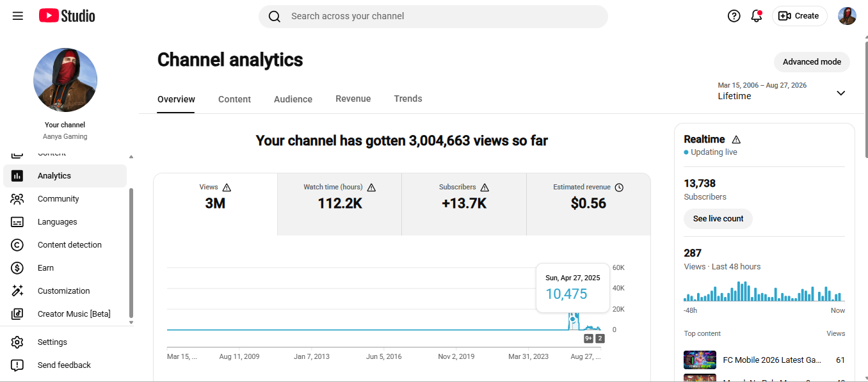Click the 10,475 tooltip value
The width and height of the screenshot is (868, 382).
click(x=566, y=294)
